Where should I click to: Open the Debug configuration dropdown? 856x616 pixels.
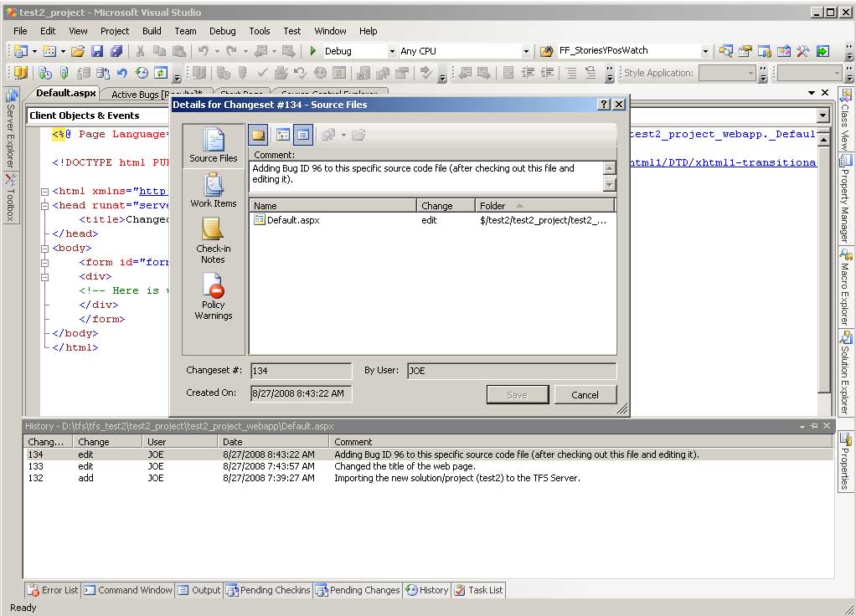392,51
